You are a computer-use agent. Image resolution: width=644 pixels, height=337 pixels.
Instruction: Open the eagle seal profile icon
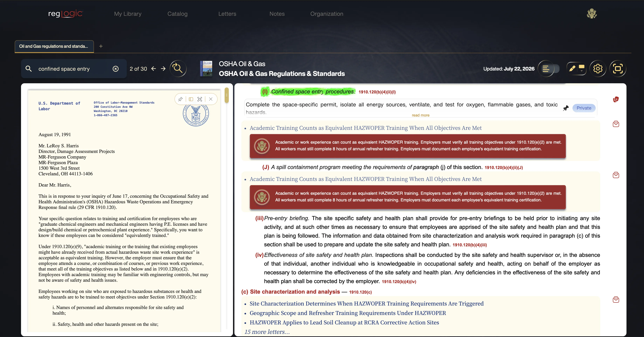tap(592, 14)
